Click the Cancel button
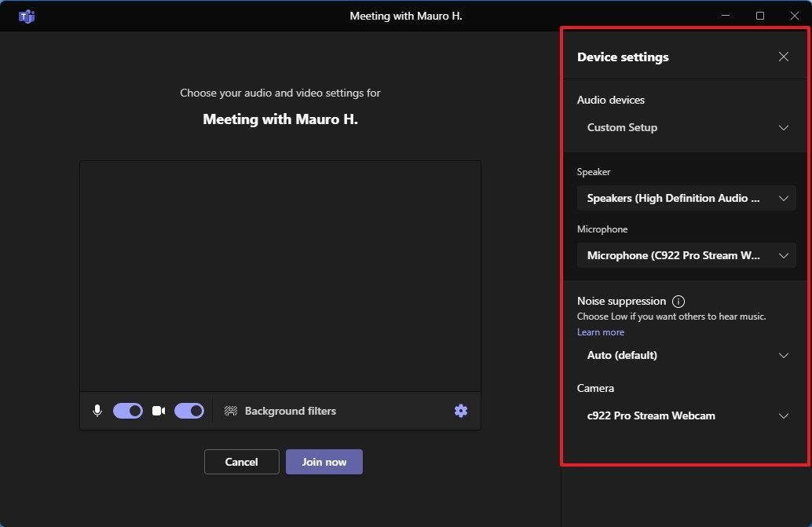812x527 pixels. pos(241,461)
